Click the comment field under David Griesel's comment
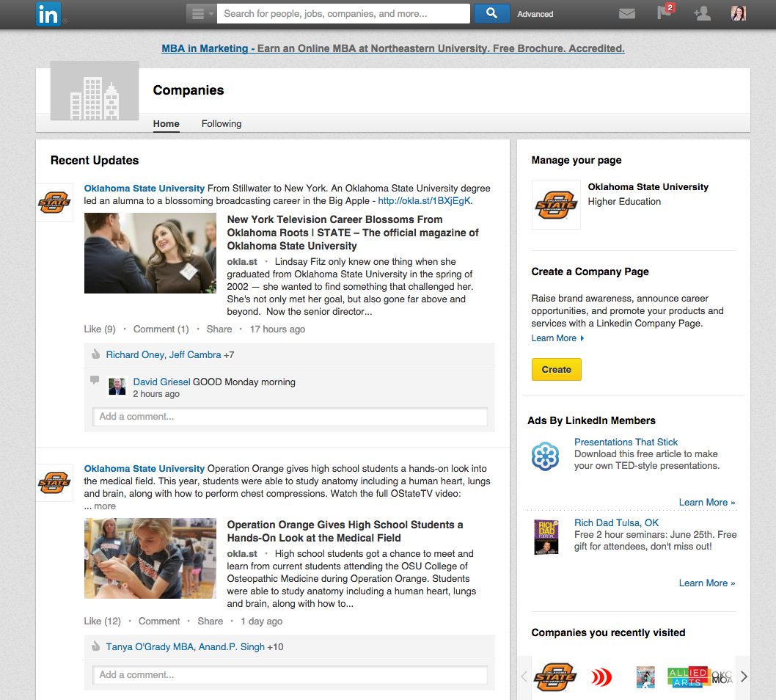This screenshot has height=700, width=776. tap(290, 416)
